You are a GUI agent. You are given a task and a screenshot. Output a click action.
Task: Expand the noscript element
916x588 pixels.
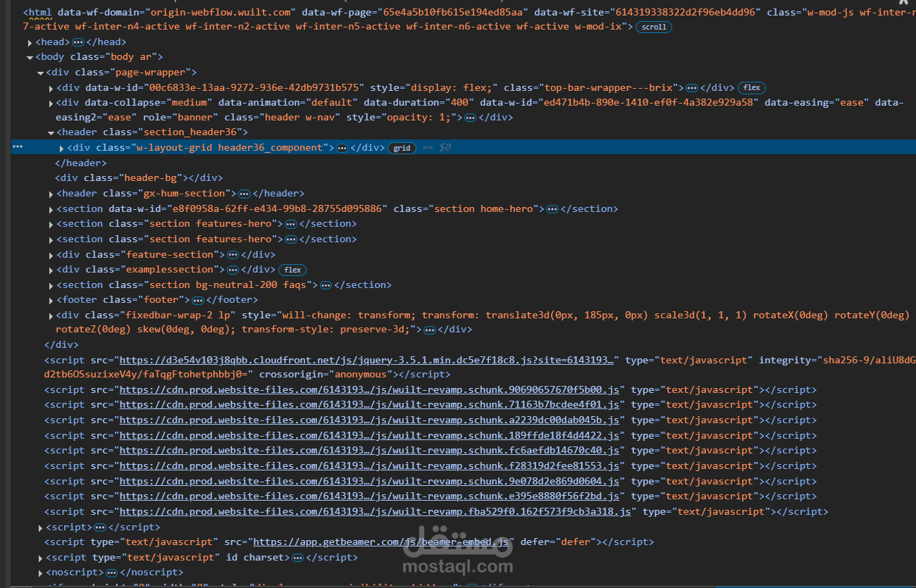41,573
